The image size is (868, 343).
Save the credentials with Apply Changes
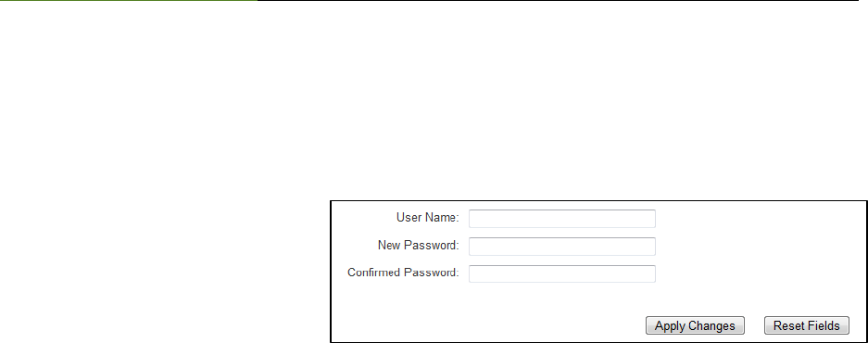pyautogui.click(x=695, y=325)
